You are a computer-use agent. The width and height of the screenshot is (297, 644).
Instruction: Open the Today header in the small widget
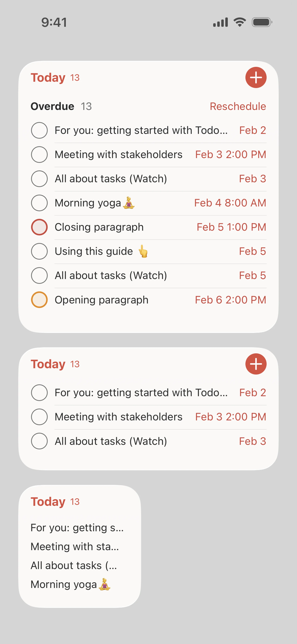[48, 501]
